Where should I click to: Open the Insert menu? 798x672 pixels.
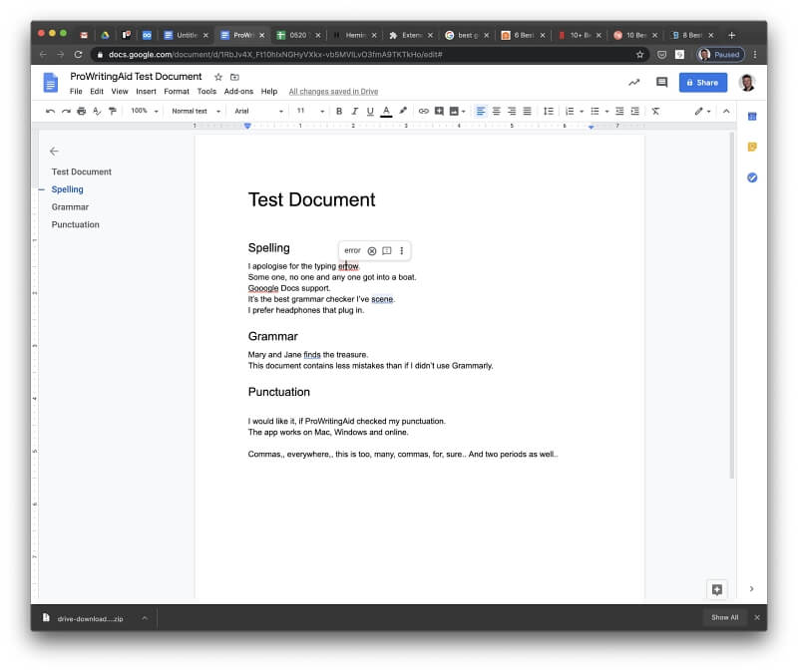point(146,92)
